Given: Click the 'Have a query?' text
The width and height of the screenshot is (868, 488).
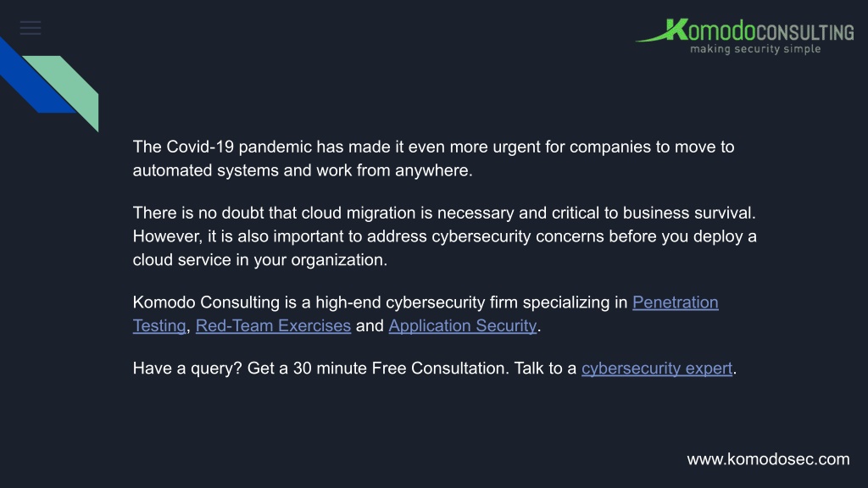Looking at the screenshot, I should 355,369.
